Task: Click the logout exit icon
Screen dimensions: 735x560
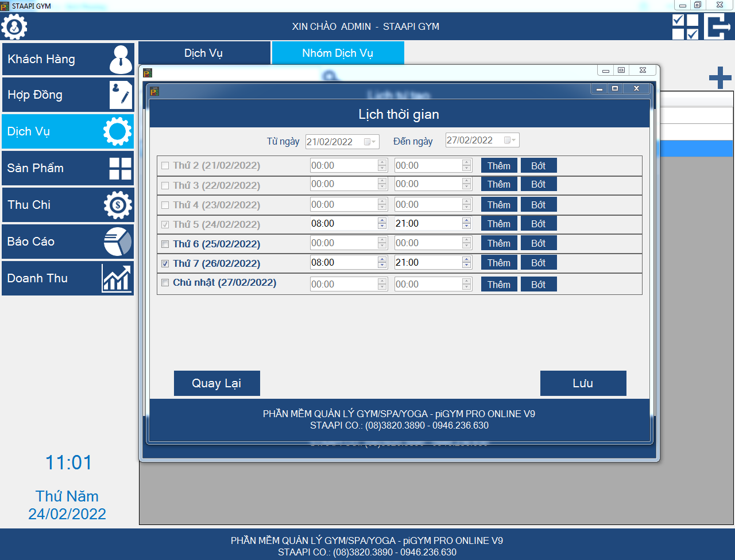Action: point(718,26)
